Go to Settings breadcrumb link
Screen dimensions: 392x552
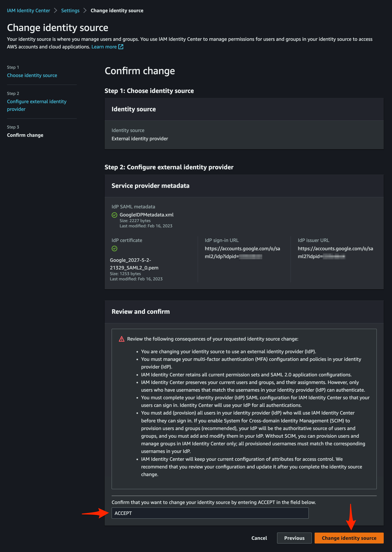click(70, 11)
